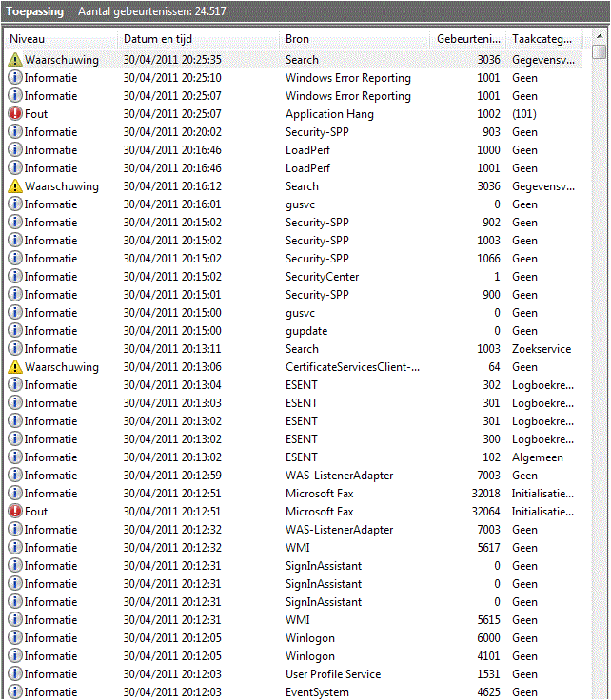Screen dimensions: 611x700
Task: Sort by the Gebeurteni... column header
Action: click(x=468, y=39)
